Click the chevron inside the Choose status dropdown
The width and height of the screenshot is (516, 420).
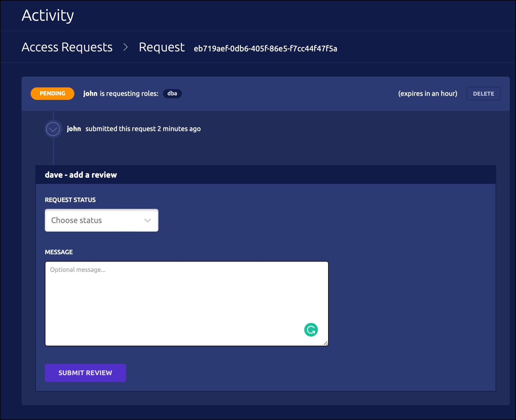(x=147, y=220)
